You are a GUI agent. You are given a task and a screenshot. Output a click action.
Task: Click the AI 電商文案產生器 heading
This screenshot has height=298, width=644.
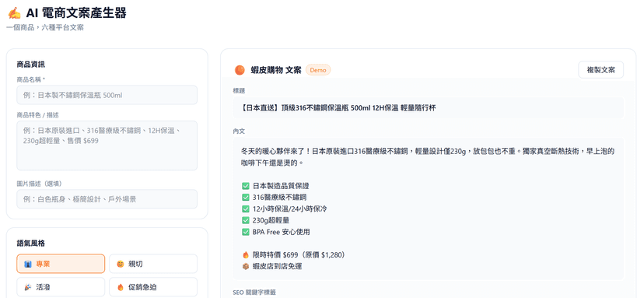point(76,13)
